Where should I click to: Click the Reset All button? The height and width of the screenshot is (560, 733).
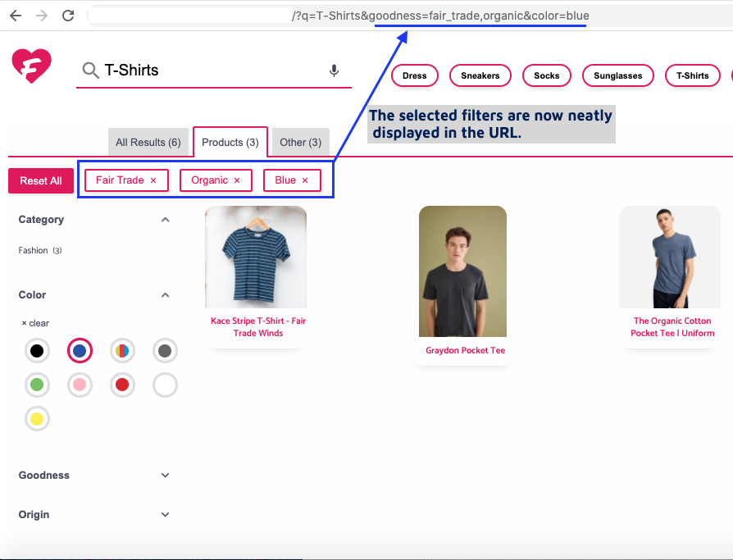pos(40,180)
